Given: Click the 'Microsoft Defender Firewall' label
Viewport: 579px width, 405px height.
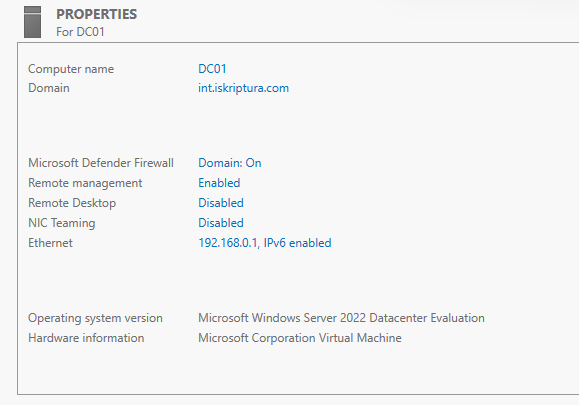Looking at the screenshot, I should 101,163.
